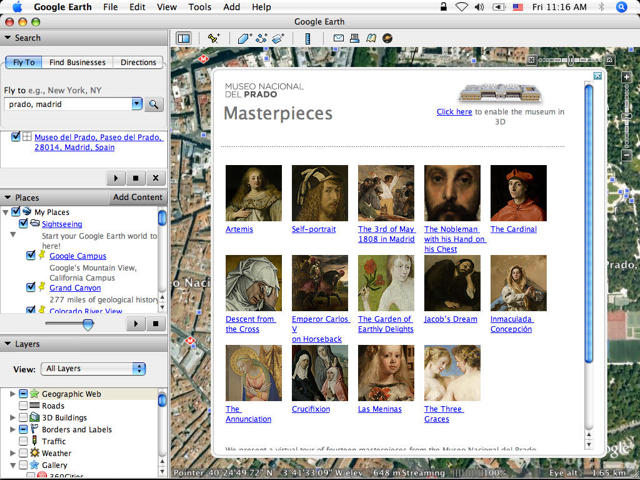Open the Tools menu
Image resolution: width=640 pixels, height=480 pixels.
199,7
